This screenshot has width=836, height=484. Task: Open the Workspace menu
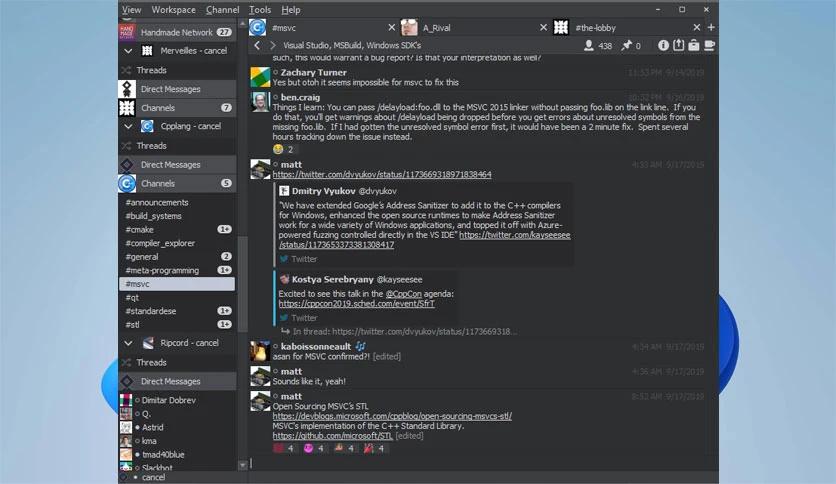click(x=173, y=10)
